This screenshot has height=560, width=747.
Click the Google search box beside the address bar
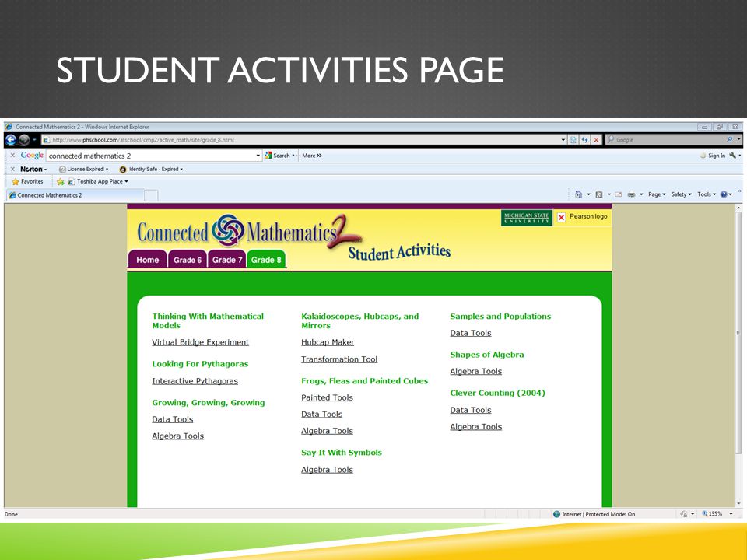(666, 139)
